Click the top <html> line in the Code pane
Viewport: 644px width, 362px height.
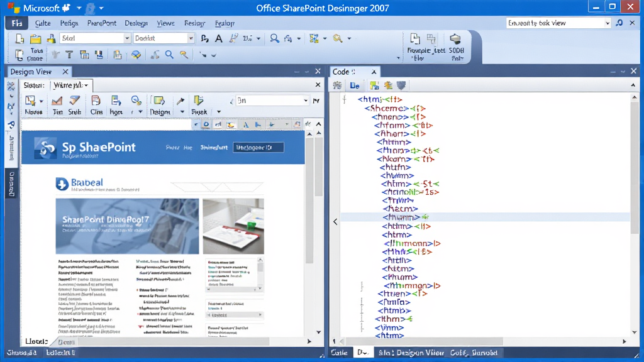pos(380,99)
